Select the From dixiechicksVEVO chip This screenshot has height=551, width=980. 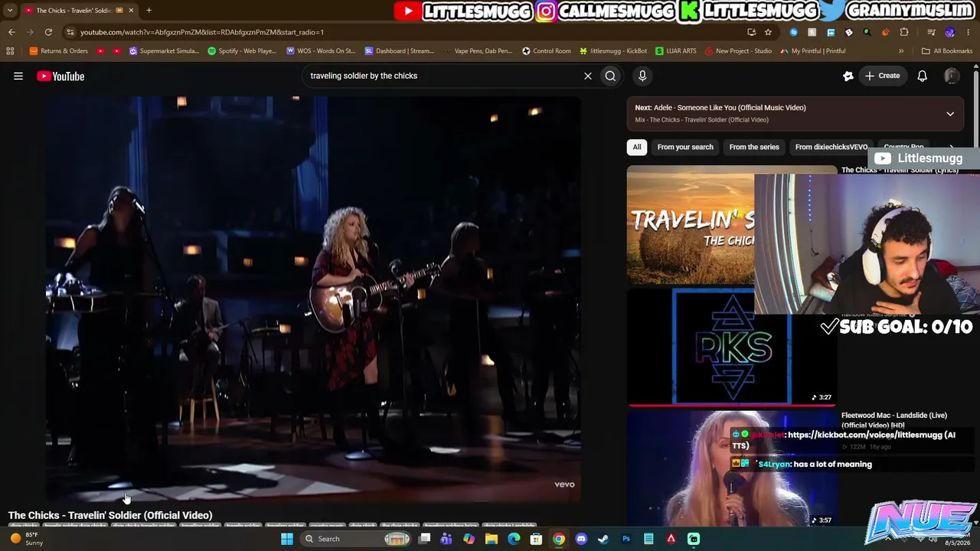pyautogui.click(x=831, y=147)
